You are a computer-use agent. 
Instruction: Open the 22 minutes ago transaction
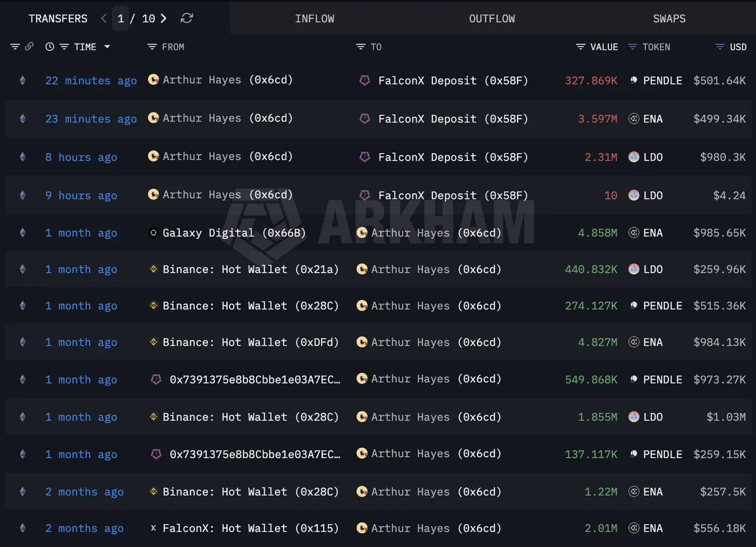pyautogui.click(x=91, y=81)
